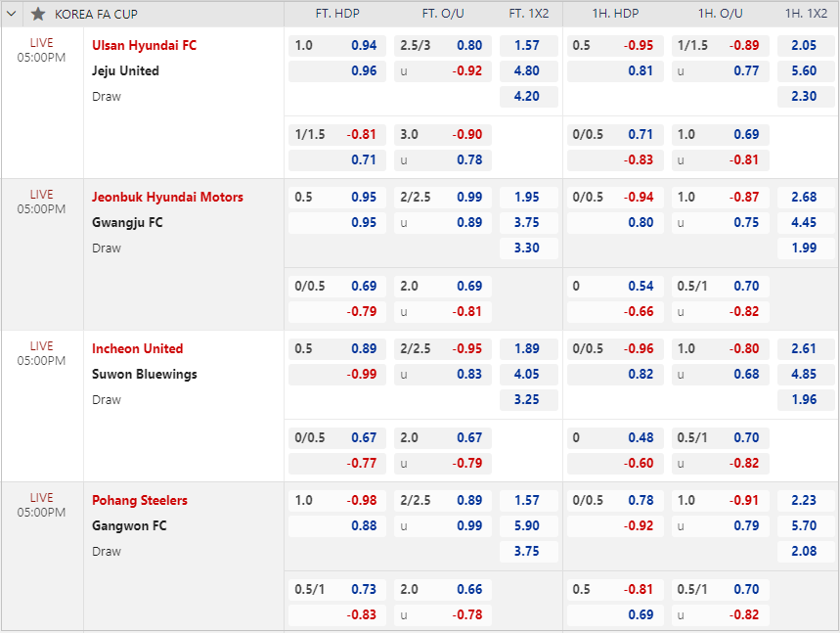
Task: Pick Ulsan Hyundai full-time win odds 1.57
Action: click(x=528, y=46)
